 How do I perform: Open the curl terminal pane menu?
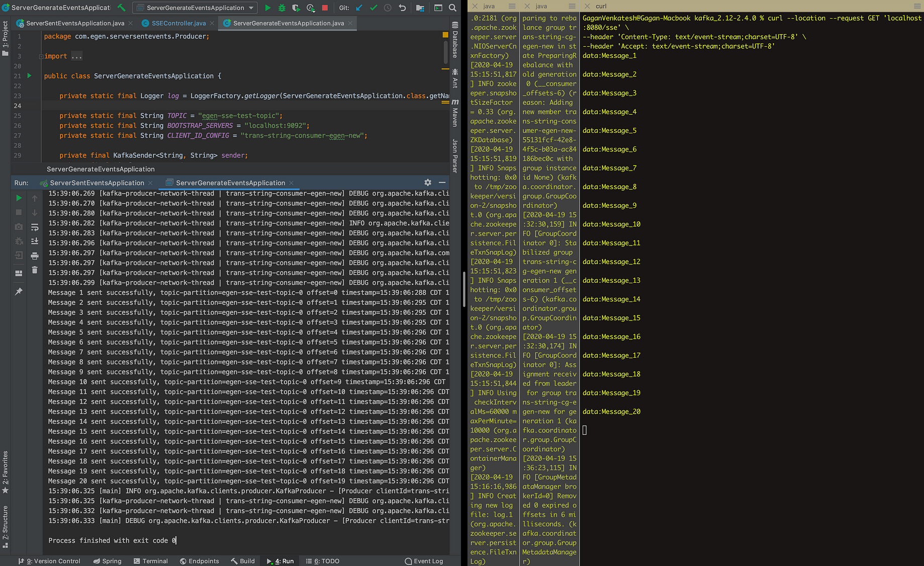pos(918,6)
